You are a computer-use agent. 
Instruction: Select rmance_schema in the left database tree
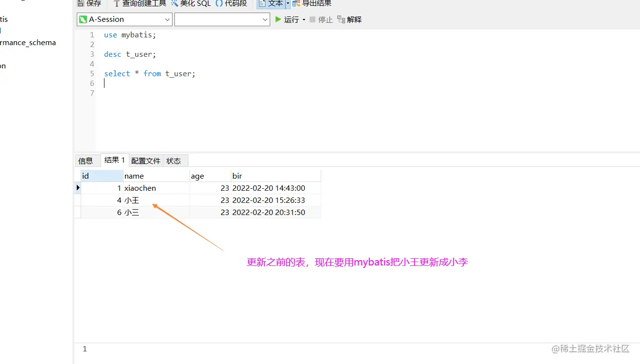click(x=28, y=43)
